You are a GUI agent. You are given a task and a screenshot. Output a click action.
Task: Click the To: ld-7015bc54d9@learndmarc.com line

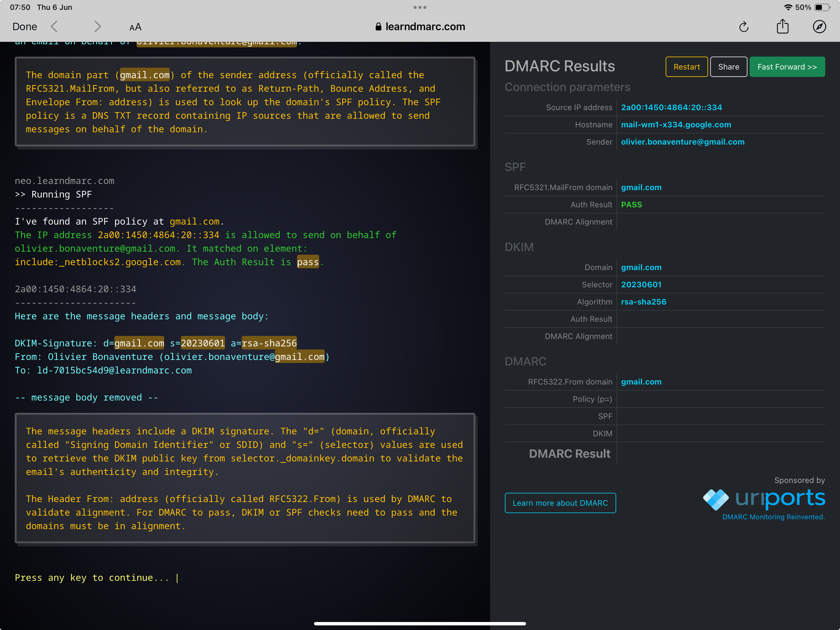(103, 370)
